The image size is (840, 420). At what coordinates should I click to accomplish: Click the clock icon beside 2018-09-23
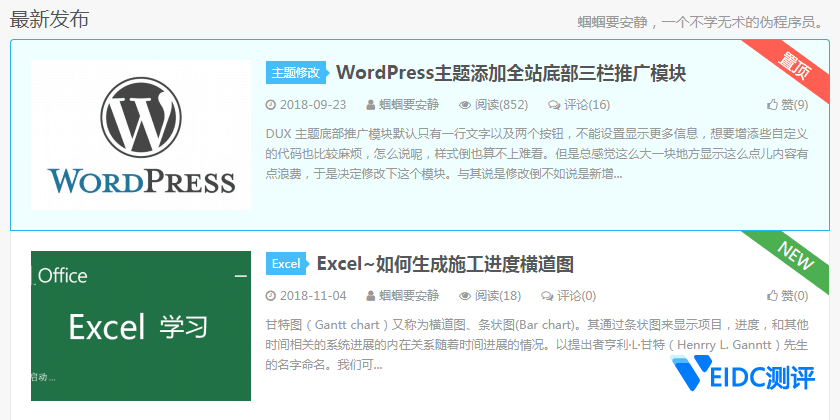[271, 105]
